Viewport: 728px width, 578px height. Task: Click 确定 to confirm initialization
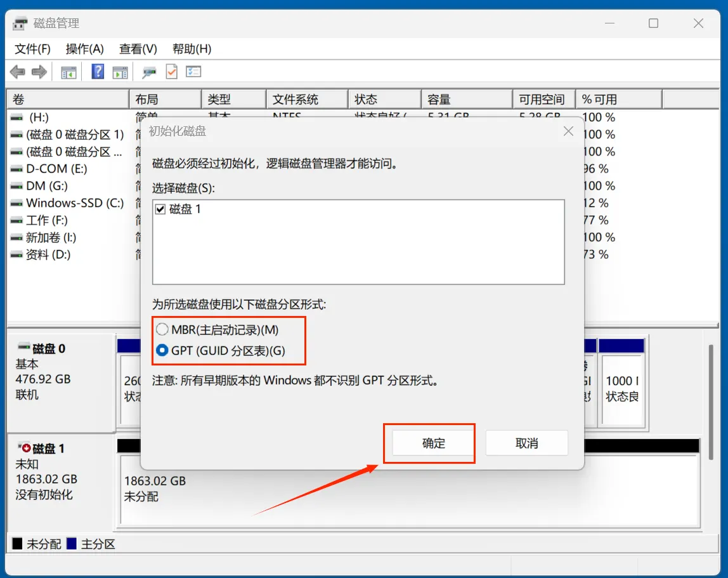tap(434, 443)
